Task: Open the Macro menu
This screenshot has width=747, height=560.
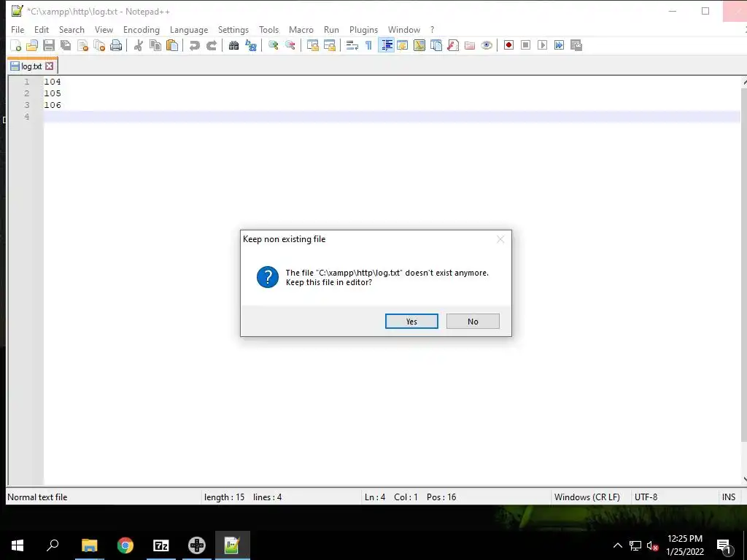Action: pyautogui.click(x=301, y=29)
